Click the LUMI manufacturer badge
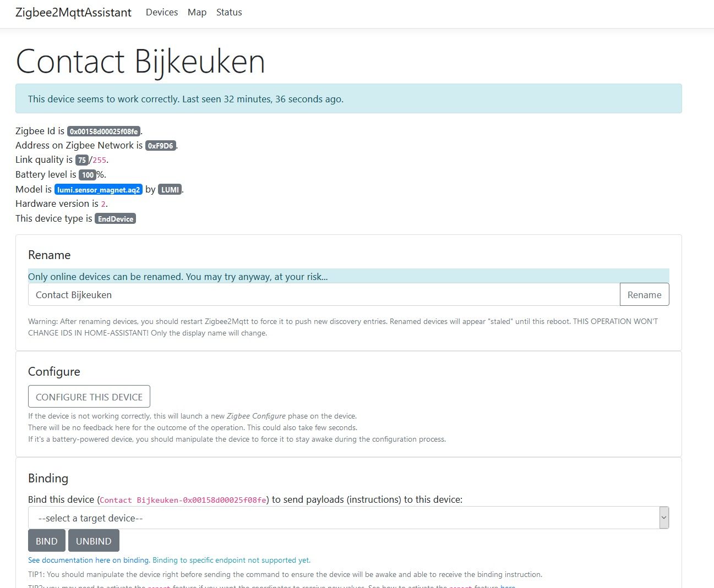Screen dimensions: 714x588 click(170, 190)
